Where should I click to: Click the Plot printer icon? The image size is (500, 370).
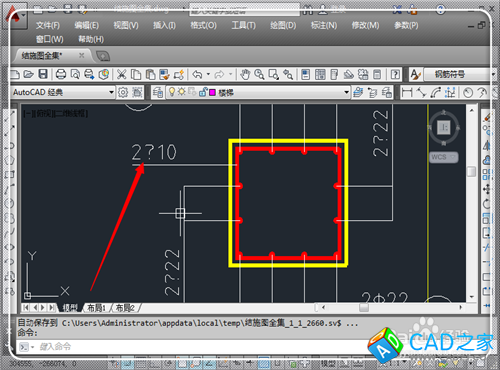click(61, 74)
